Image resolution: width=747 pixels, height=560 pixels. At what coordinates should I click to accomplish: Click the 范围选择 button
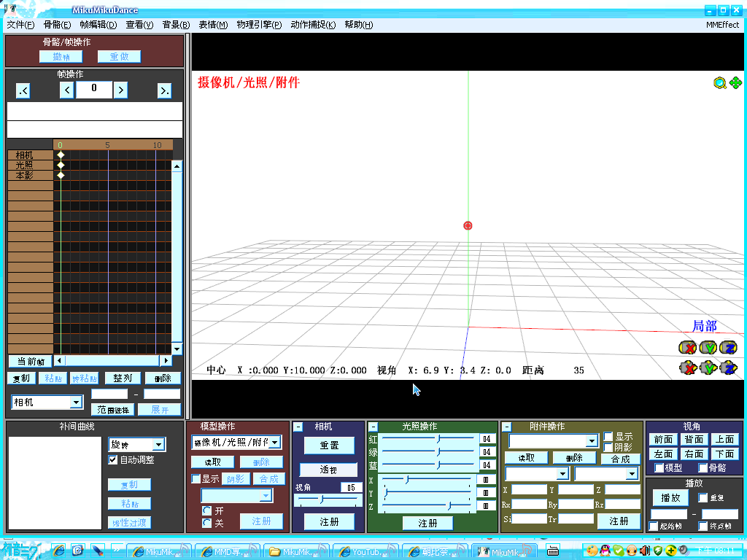pyautogui.click(x=113, y=410)
